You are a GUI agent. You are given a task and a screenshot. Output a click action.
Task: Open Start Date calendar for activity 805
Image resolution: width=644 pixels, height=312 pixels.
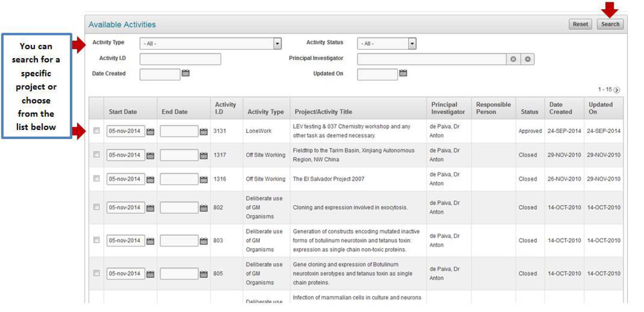[150, 274]
